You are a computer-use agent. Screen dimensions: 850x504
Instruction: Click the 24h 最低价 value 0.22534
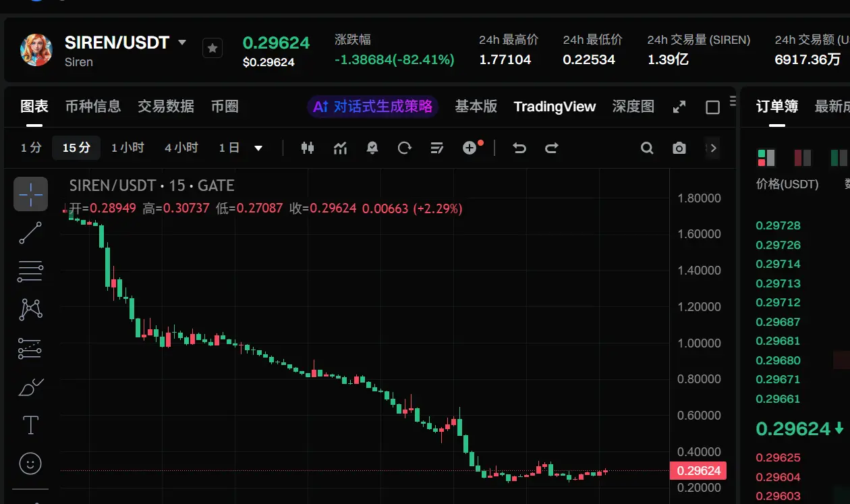589,59
